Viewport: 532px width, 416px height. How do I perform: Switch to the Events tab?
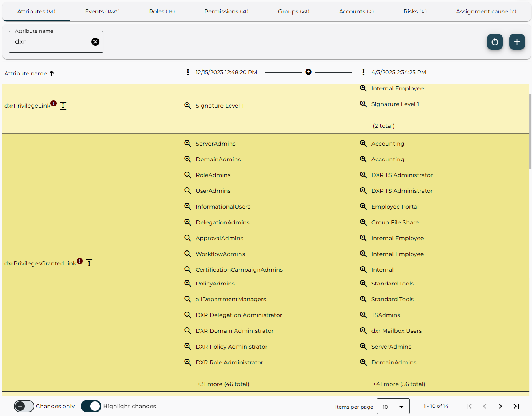[102, 11]
